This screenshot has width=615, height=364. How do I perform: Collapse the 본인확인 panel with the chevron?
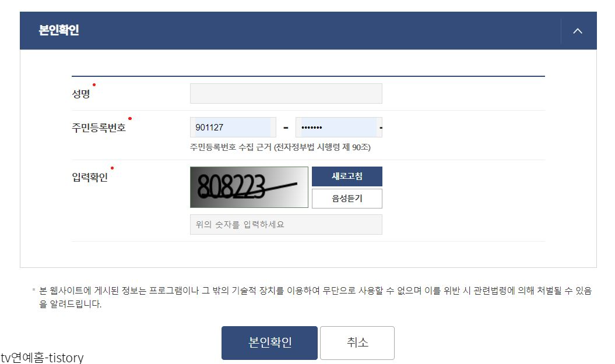pyautogui.click(x=577, y=31)
